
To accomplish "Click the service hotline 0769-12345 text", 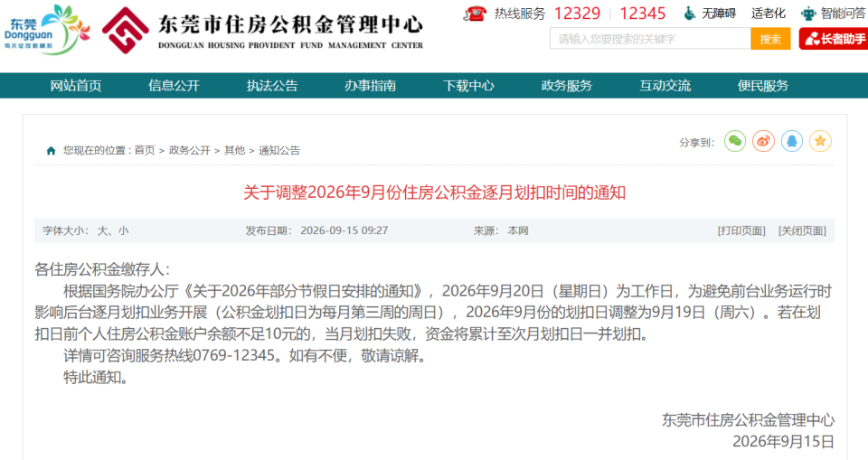I will click(233, 355).
